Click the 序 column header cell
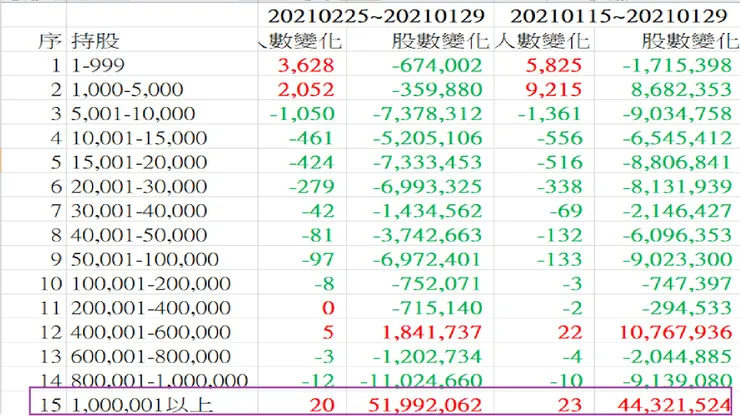This screenshot has width=740, height=416. 50,41
